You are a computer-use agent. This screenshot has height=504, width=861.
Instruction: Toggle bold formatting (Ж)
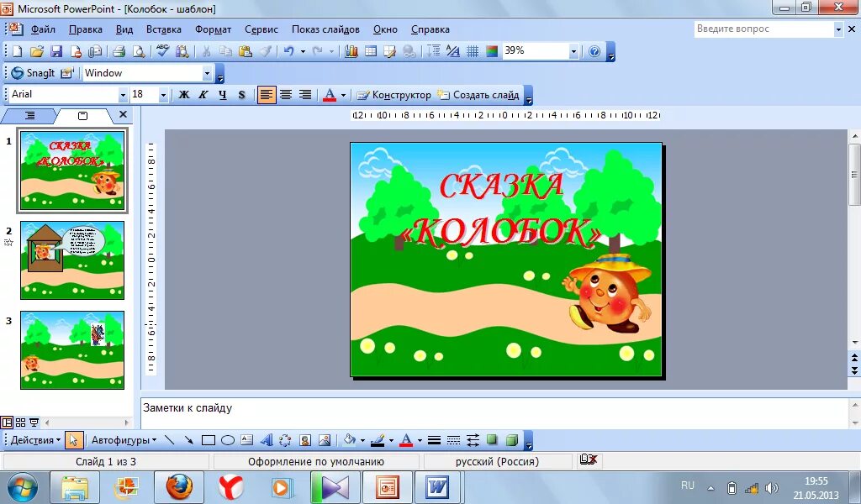183,95
